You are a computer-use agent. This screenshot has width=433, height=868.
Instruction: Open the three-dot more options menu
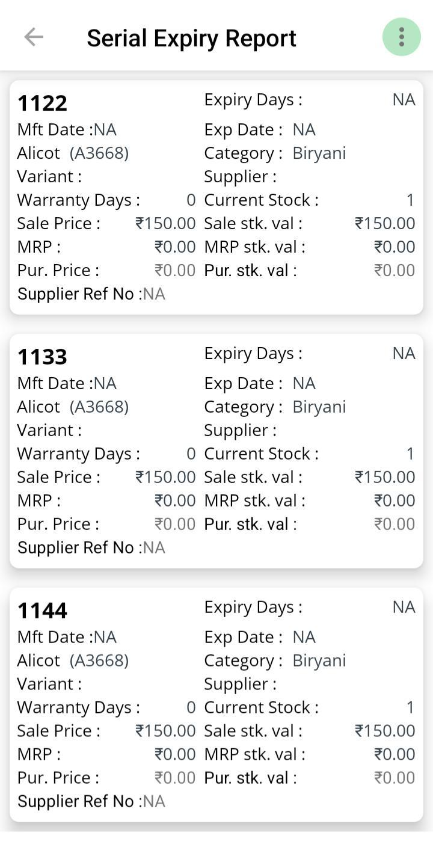pyautogui.click(x=401, y=37)
